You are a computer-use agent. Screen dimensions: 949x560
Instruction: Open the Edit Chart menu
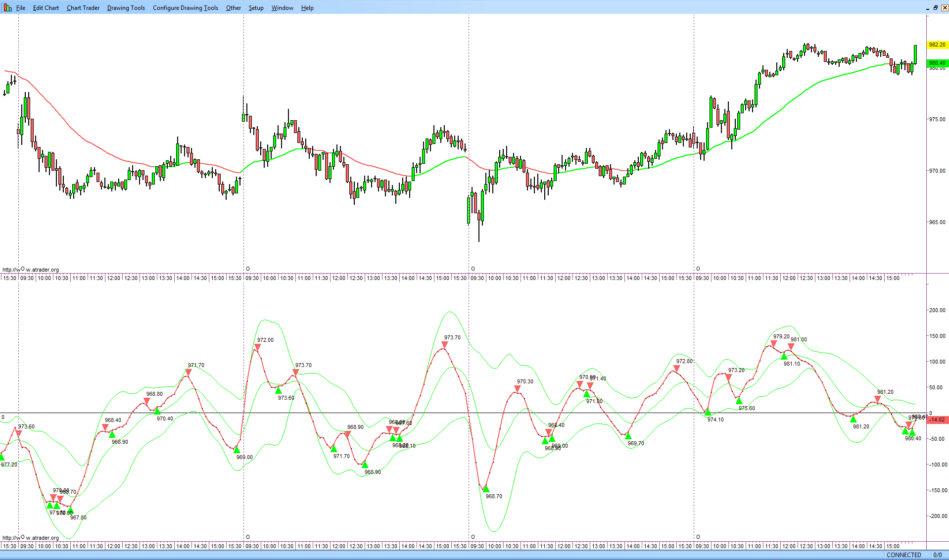pos(46,8)
